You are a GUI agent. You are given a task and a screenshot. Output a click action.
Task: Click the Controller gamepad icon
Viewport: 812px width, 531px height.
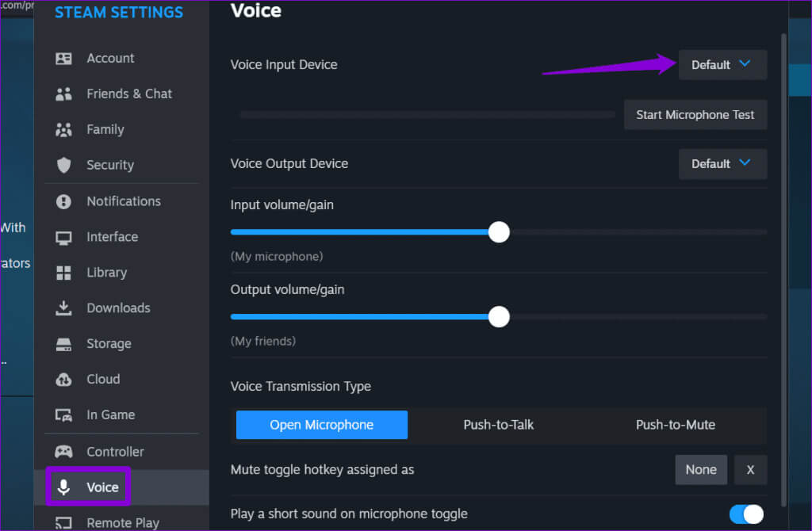click(64, 452)
